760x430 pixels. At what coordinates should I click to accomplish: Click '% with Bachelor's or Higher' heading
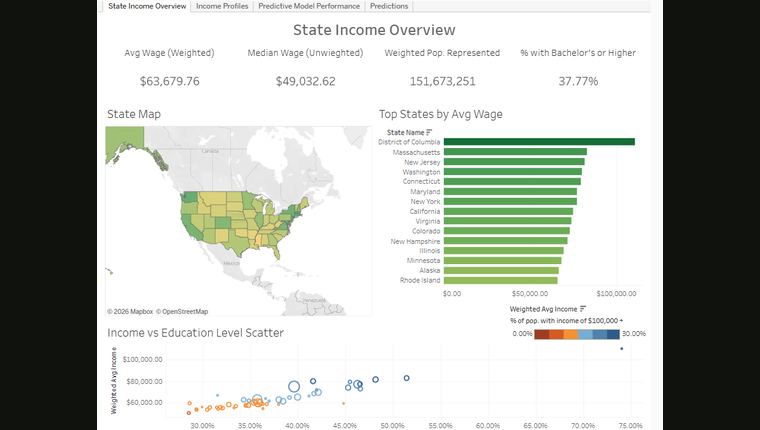pyautogui.click(x=578, y=53)
